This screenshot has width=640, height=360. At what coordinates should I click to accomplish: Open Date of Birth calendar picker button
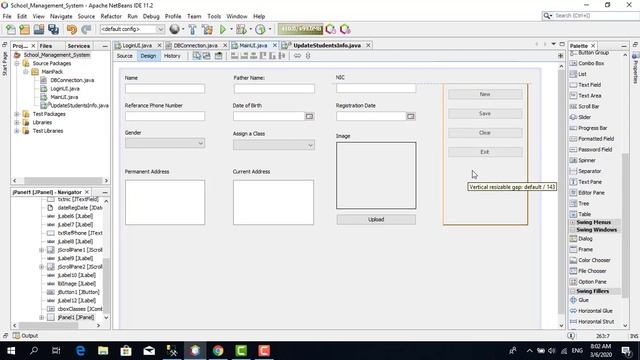[309, 116]
